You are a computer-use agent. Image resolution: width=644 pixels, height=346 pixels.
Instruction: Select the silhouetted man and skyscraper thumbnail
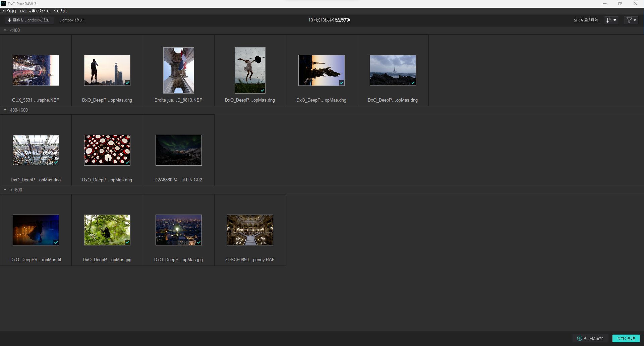(107, 70)
